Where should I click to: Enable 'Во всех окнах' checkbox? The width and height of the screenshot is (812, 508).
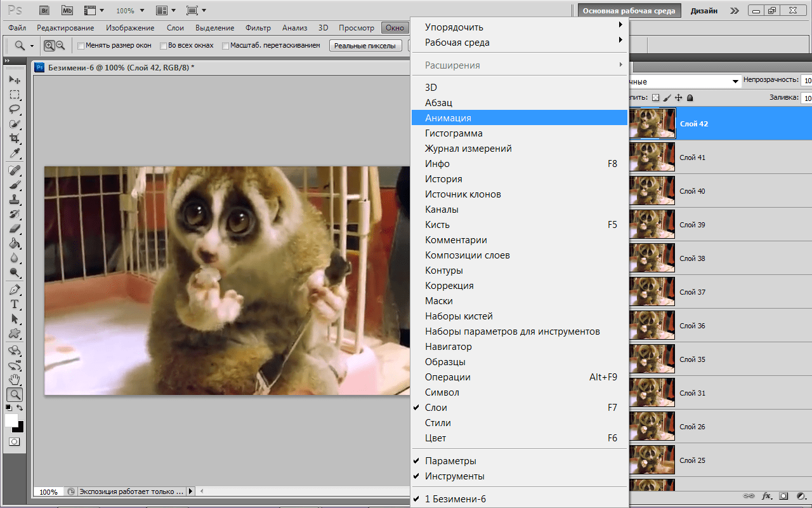(164, 46)
